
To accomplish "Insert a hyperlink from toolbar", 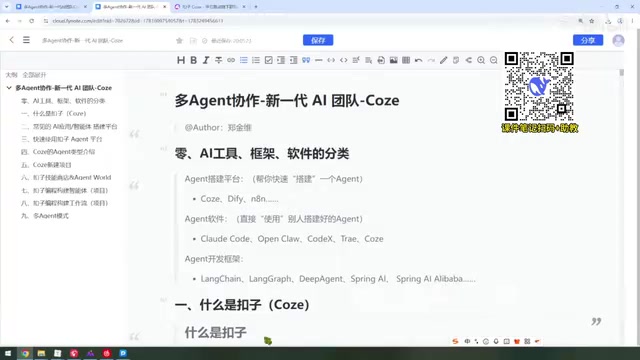I will (x=231, y=60).
